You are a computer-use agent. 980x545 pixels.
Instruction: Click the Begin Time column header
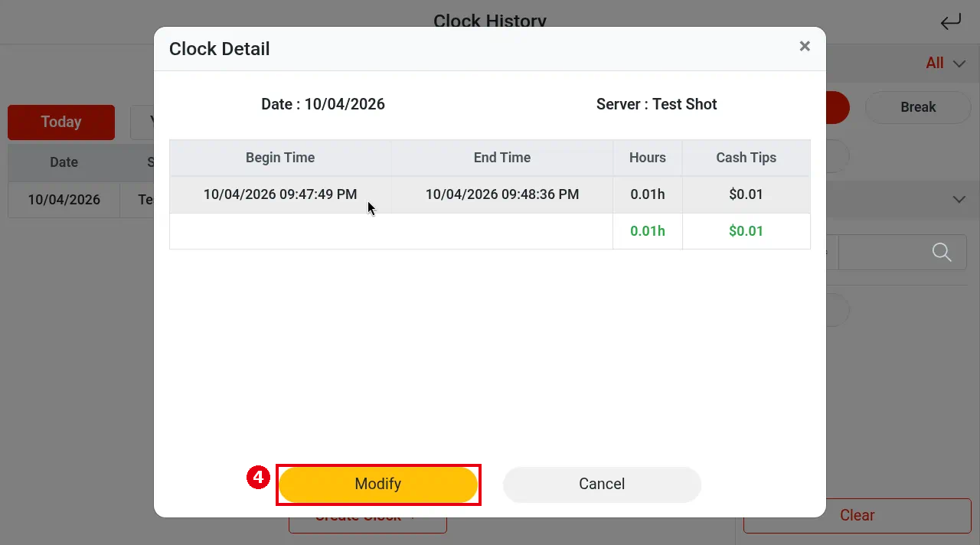click(x=280, y=158)
